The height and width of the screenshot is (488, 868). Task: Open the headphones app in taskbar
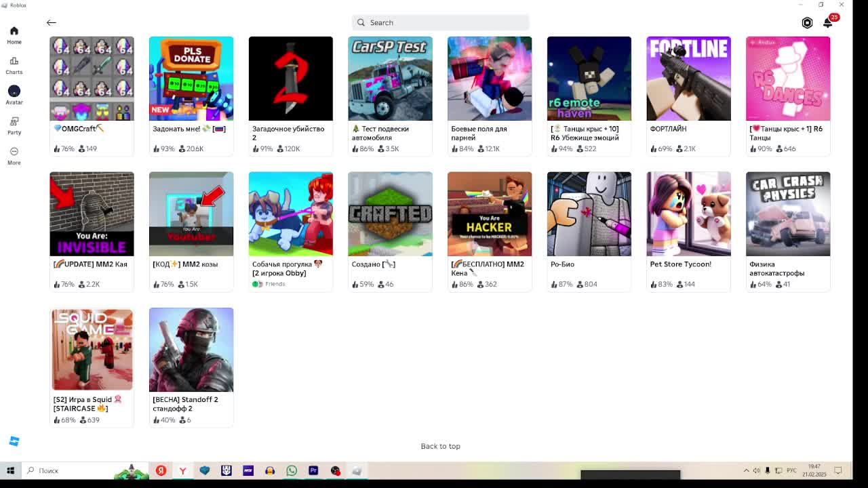[270, 470]
